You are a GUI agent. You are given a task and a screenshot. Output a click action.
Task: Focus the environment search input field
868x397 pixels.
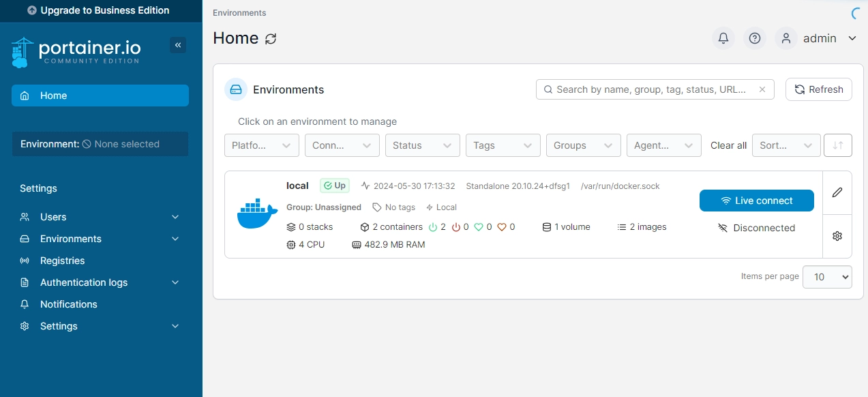(x=651, y=89)
